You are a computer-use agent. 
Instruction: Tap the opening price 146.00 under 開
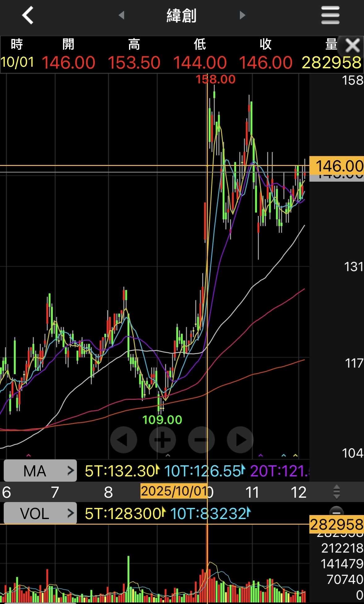68,63
